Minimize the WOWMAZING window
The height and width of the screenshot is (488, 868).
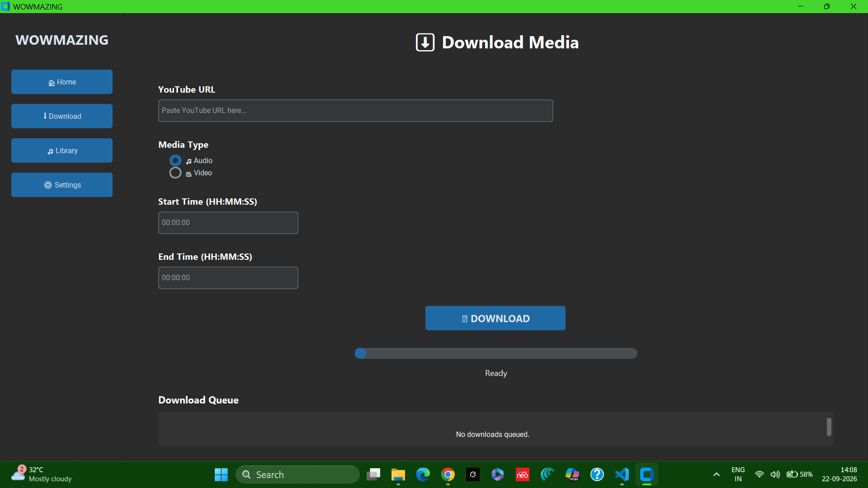point(801,6)
